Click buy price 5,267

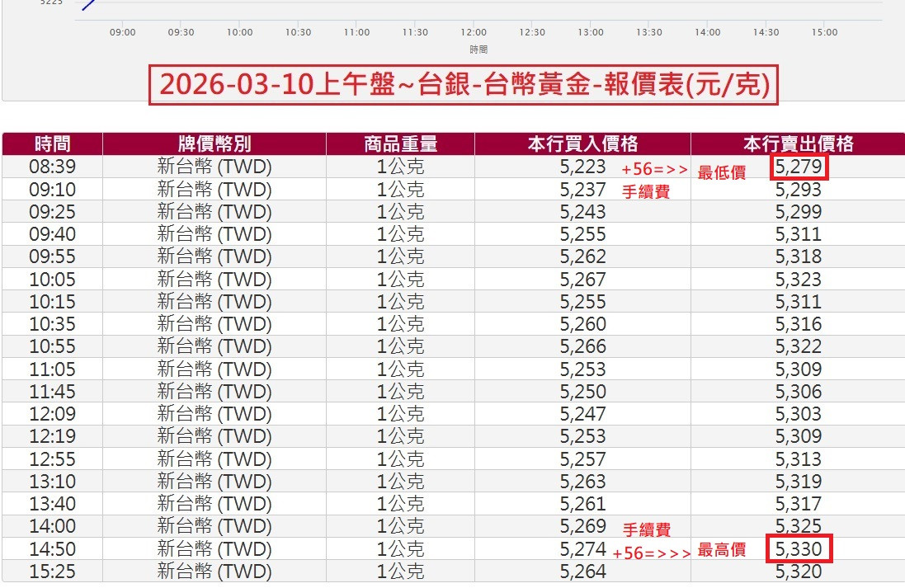[x=583, y=280]
